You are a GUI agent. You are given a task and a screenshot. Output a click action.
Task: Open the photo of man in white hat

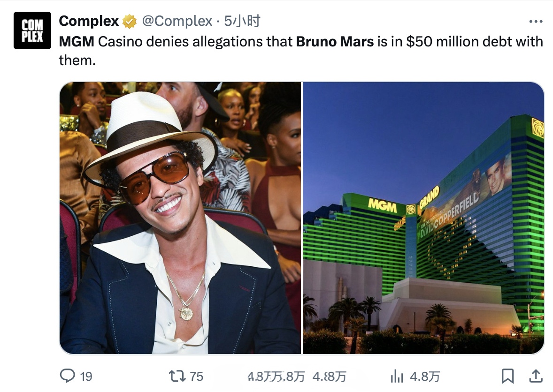[x=180, y=218]
